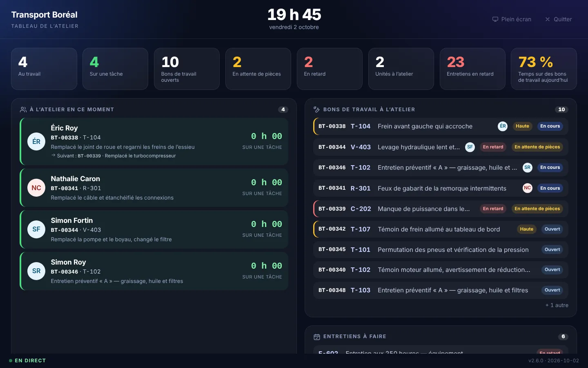Open the 4 Au travail stat card

[44, 69]
